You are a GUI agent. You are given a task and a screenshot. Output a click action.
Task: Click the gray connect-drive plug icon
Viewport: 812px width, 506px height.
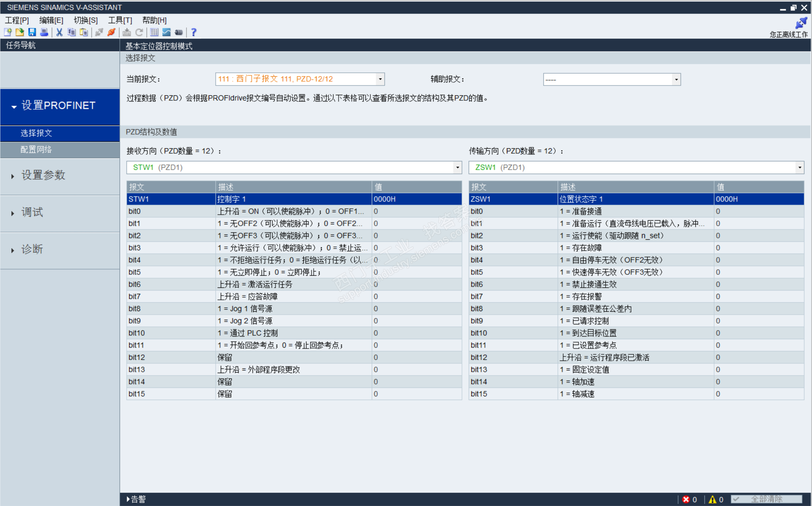pyautogui.click(x=99, y=32)
